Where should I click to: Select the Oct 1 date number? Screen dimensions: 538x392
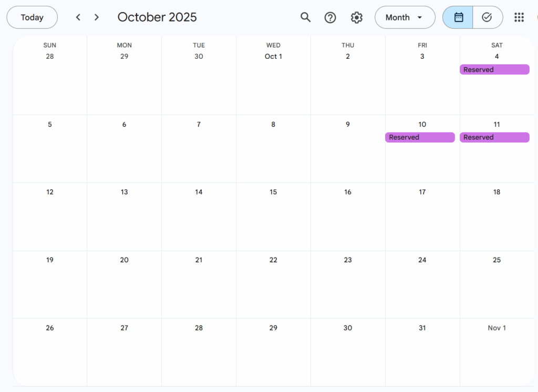(273, 56)
